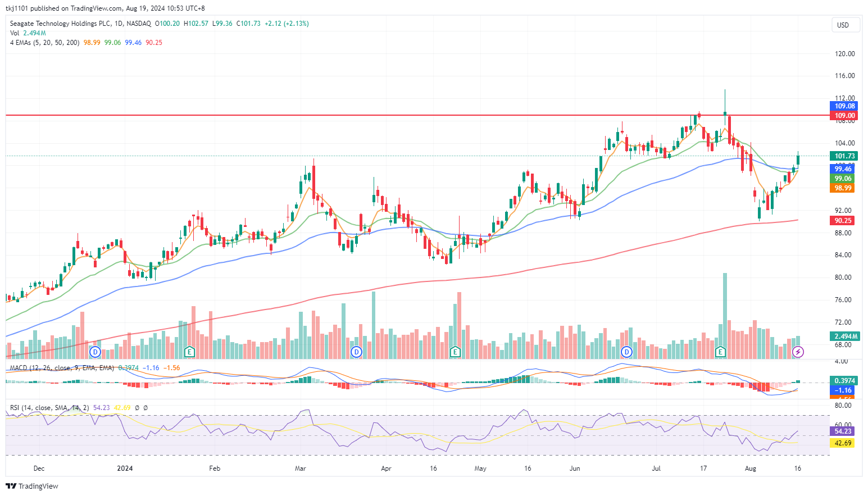Click the 0.3974 MACD histogram label
The width and height of the screenshot is (868, 496).
pos(844,381)
